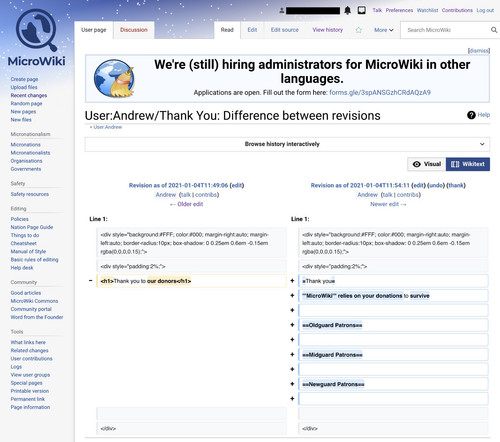The height and width of the screenshot is (442, 500).
Task: Open the Help desk link
Action: coord(22,268)
